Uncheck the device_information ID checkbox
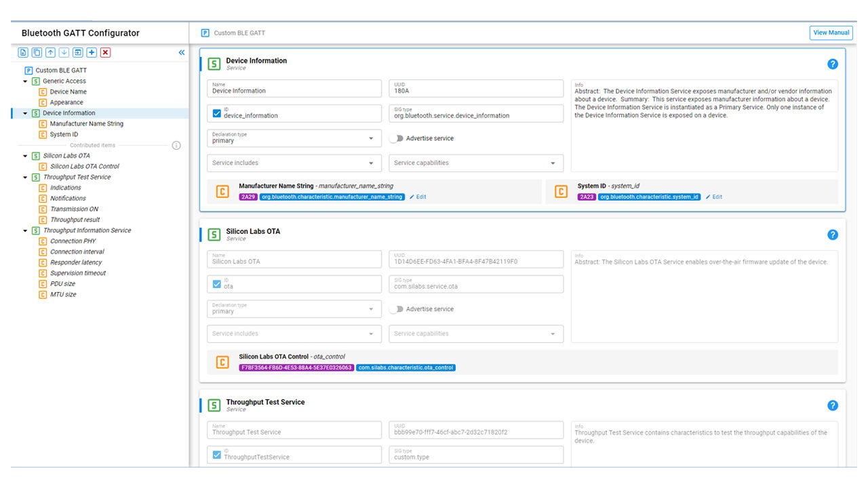The image size is (868, 488). 217,114
